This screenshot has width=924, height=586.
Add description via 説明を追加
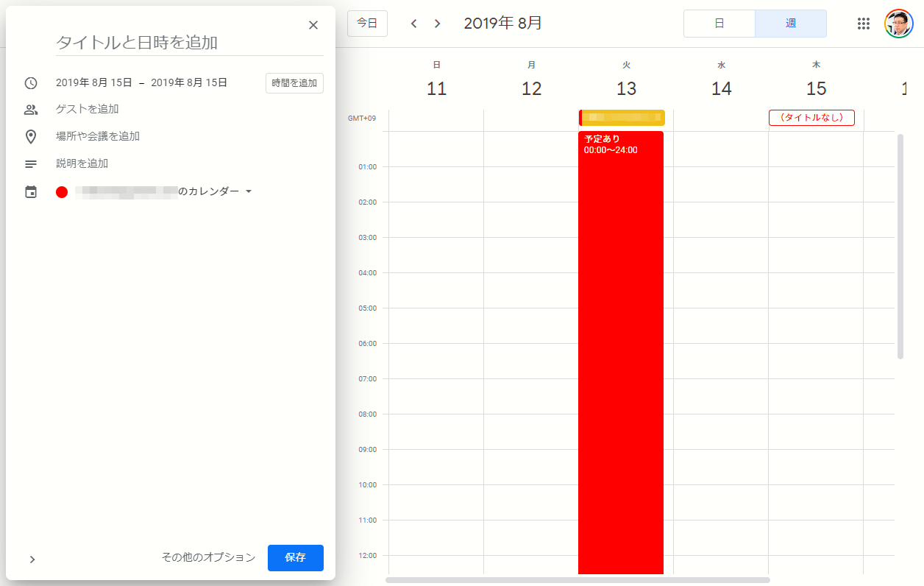82,163
